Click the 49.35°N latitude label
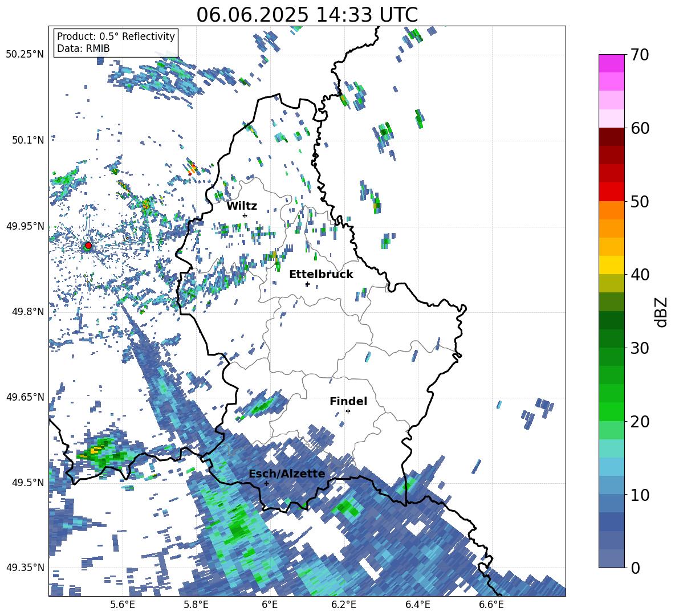This screenshot has width=675, height=616. click(x=25, y=568)
